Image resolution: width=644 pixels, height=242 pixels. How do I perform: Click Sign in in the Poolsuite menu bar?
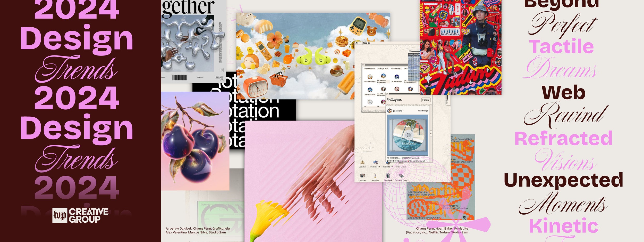coord(367,43)
